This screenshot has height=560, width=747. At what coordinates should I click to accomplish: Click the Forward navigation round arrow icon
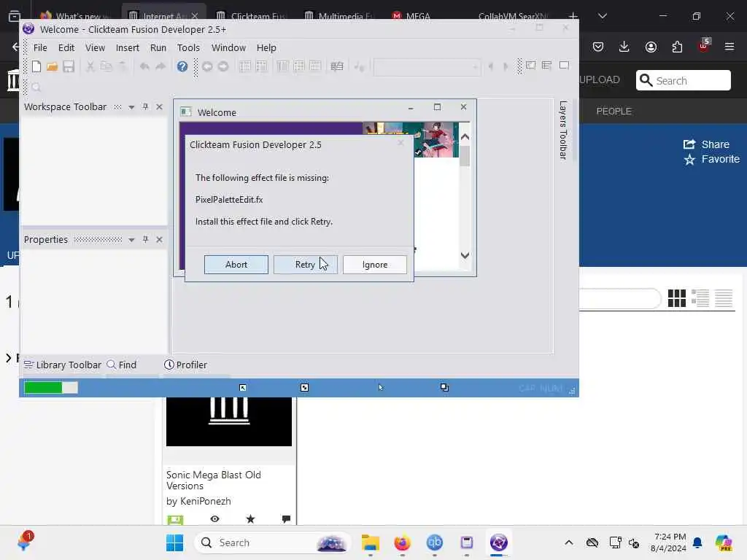pos(223,66)
